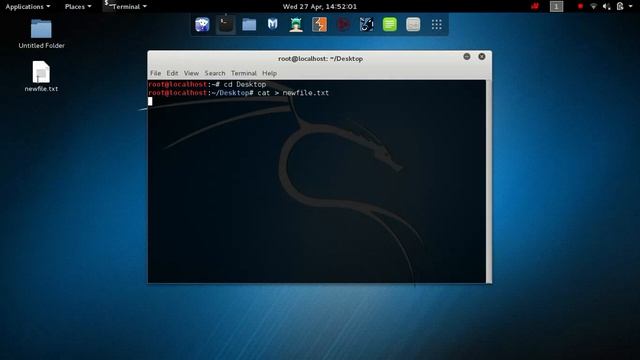This screenshot has height=360, width=640.
Task: Click the terminal cursor block
Action: point(150,101)
